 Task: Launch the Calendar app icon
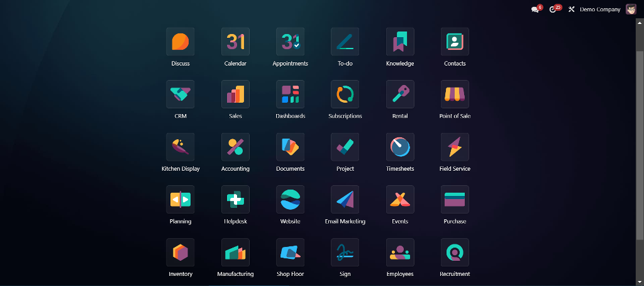(235, 42)
